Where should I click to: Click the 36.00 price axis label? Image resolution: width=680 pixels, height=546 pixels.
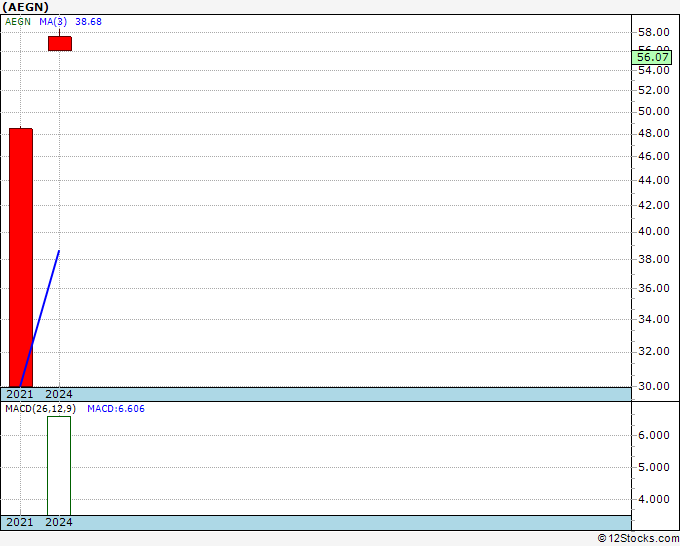pyautogui.click(x=654, y=288)
